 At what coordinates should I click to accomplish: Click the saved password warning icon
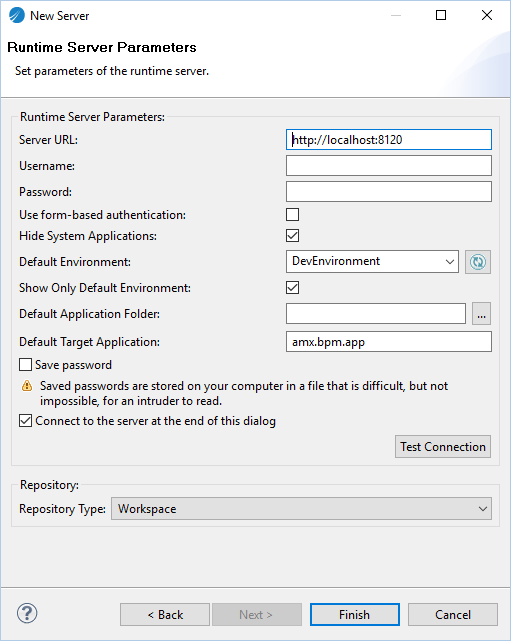27,386
